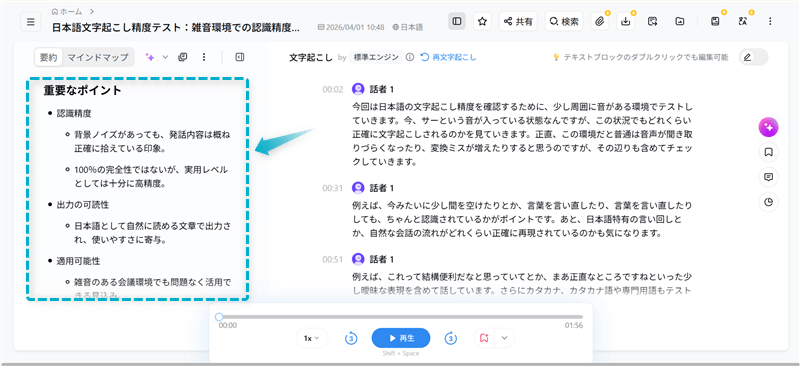Image resolution: width=800 pixels, height=366 pixels.
Task: Click the total duration 01:56 label
Action: [573, 325]
